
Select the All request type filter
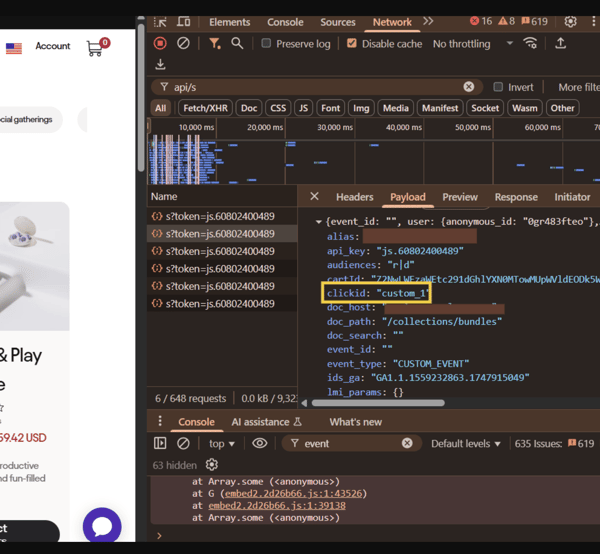coord(161,108)
